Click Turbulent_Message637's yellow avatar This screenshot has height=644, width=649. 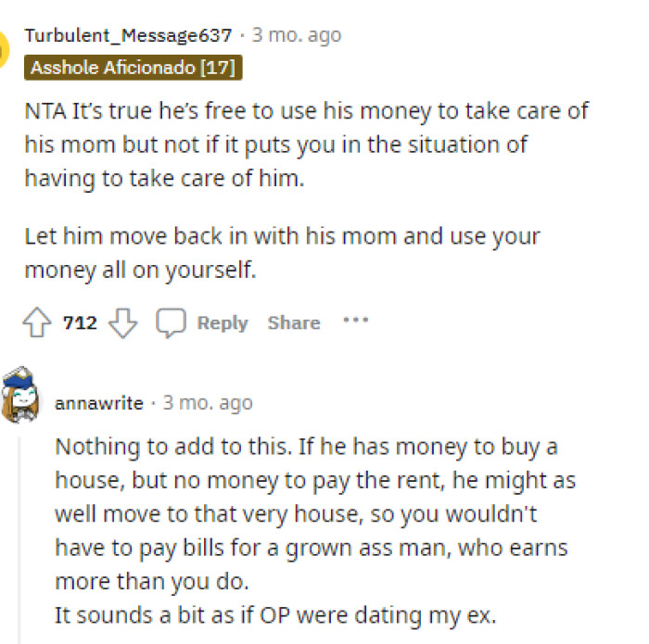point(5,51)
